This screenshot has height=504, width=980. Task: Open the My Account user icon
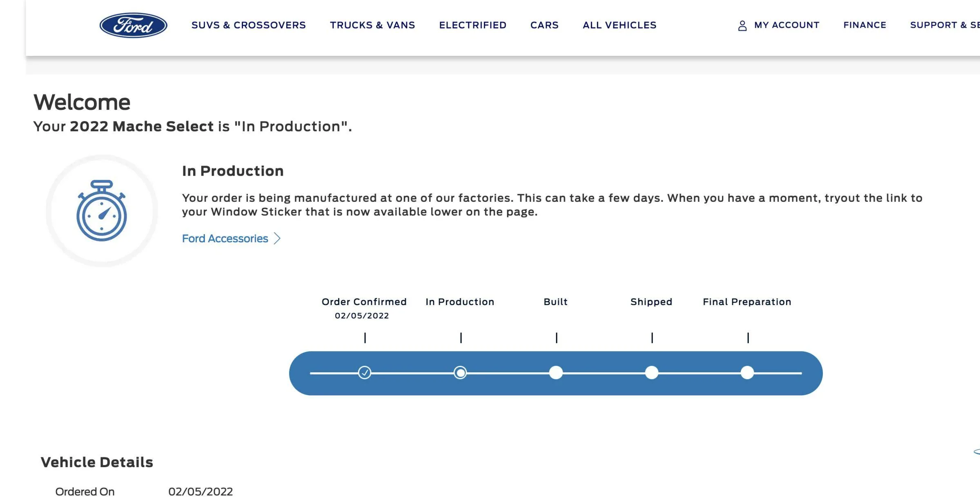tap(742, 26)
